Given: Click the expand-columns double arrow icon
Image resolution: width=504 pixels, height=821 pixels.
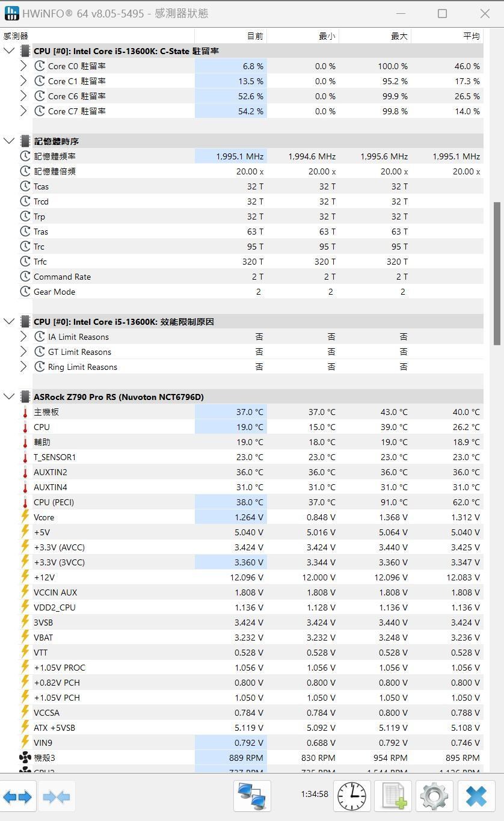Looking at the screenshot, I should point(18,796).
